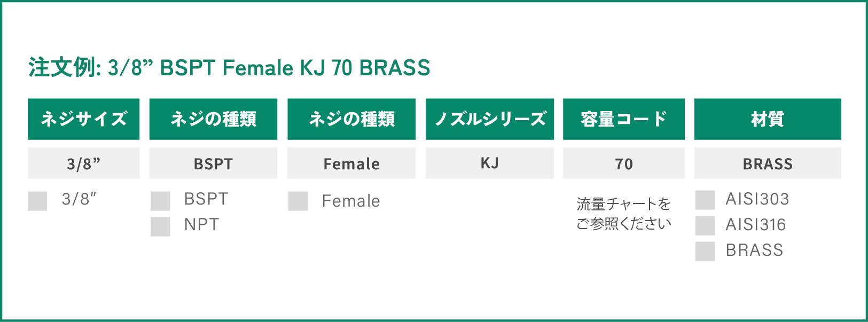
Task: Click the first ネジの種類 header
Action: (213, 119)
